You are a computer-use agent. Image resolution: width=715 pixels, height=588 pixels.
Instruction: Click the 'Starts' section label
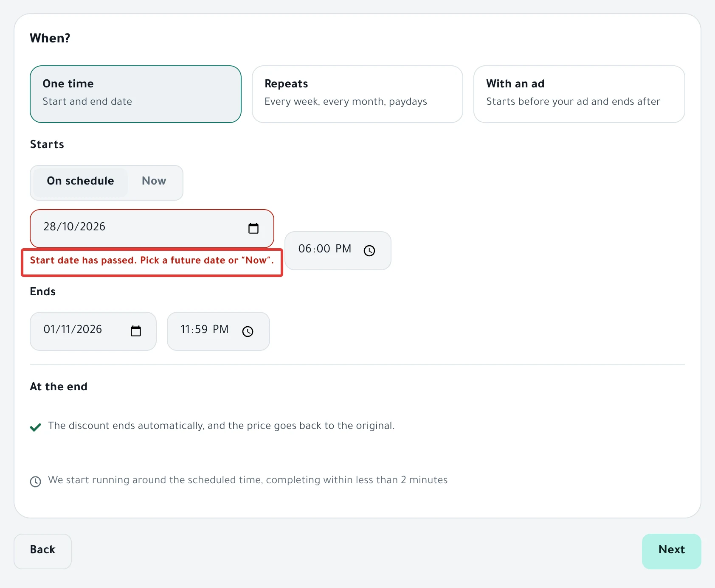47,144
